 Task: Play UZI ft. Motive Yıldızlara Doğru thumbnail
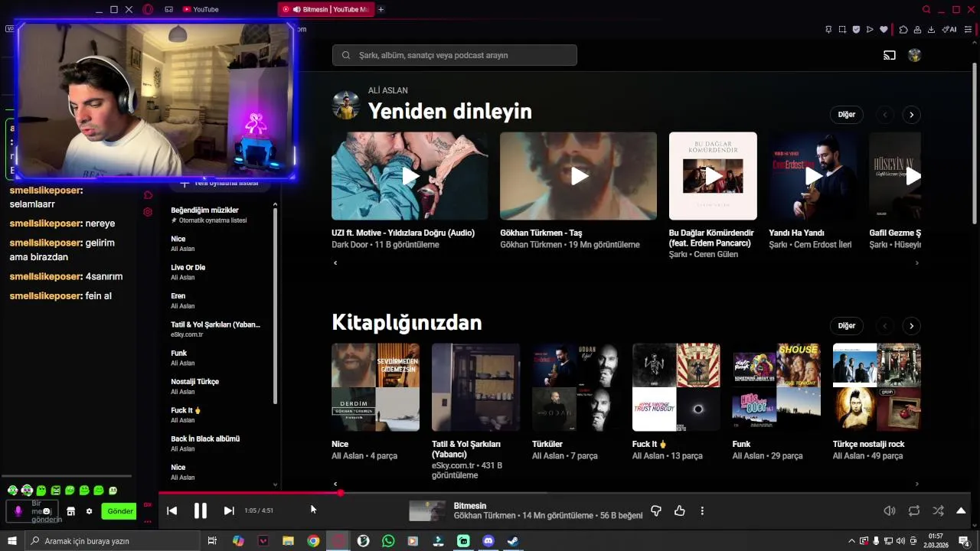pos(410,176)
